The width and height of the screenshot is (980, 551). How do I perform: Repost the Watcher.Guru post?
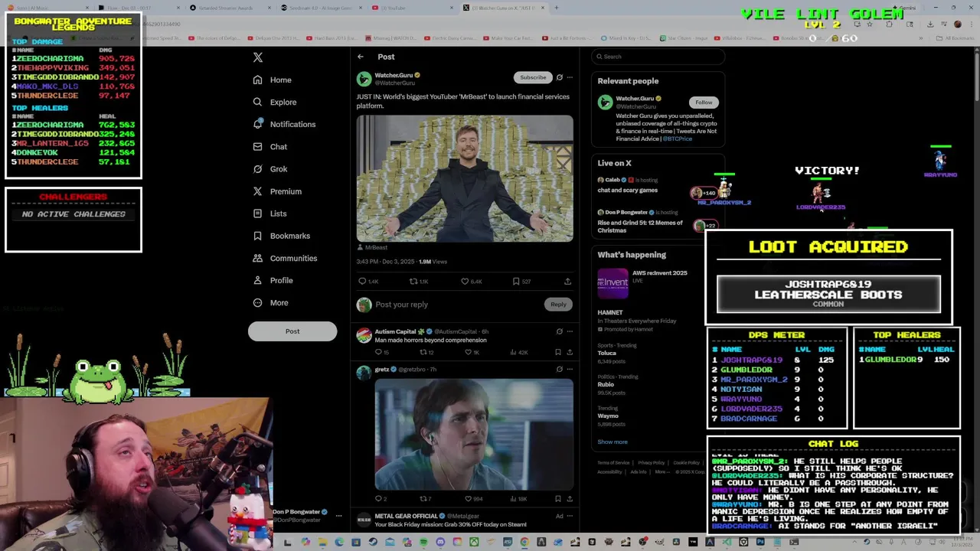coord(413,282)
